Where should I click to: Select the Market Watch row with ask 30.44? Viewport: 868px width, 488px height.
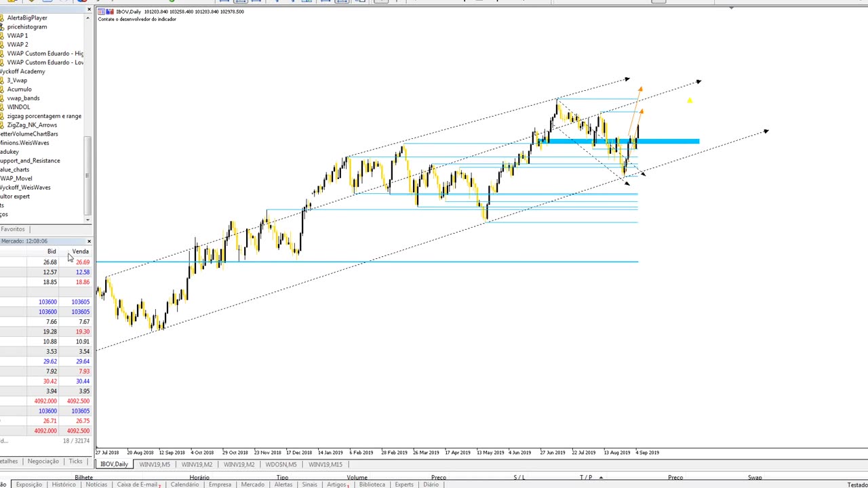point(46,381)
